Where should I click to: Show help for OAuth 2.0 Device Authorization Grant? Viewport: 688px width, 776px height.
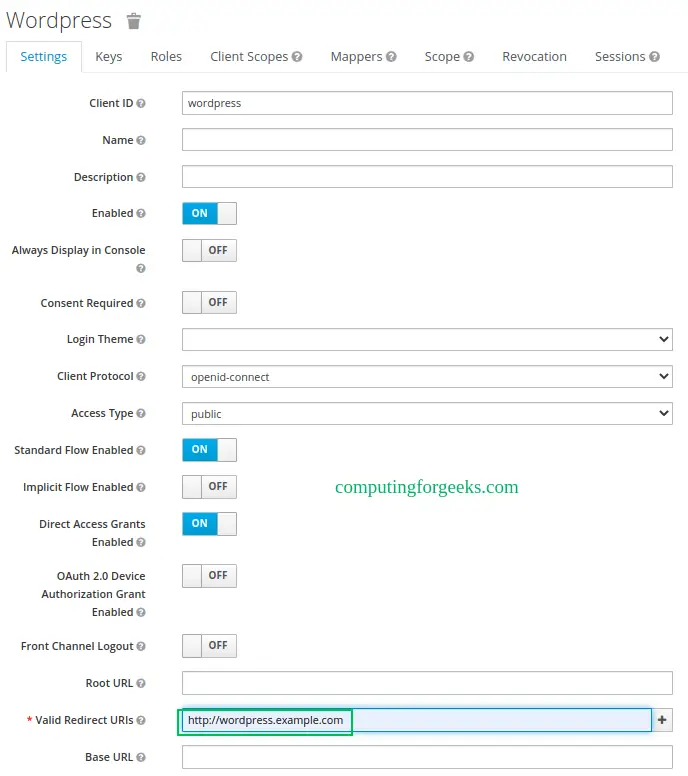(141, 613)
